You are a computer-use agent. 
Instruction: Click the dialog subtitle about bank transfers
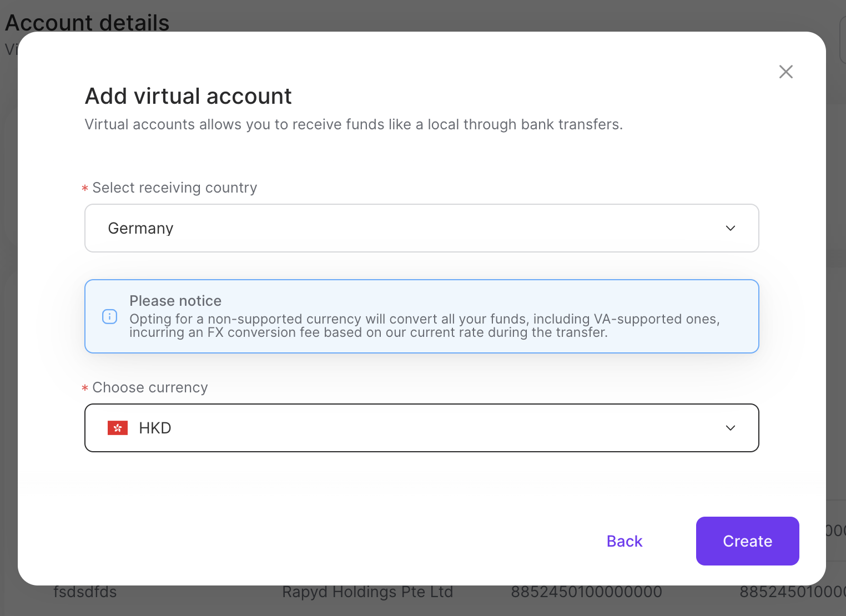tap(354, 124)
